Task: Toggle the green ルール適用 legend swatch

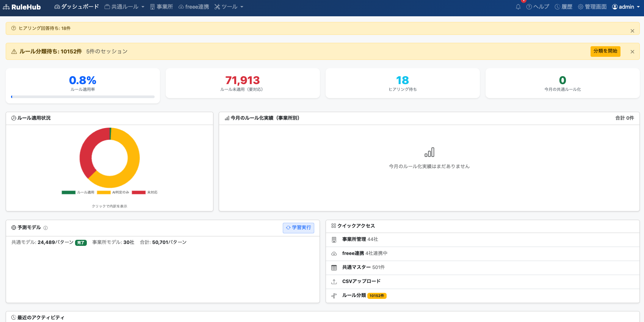Action: point(69,192)
